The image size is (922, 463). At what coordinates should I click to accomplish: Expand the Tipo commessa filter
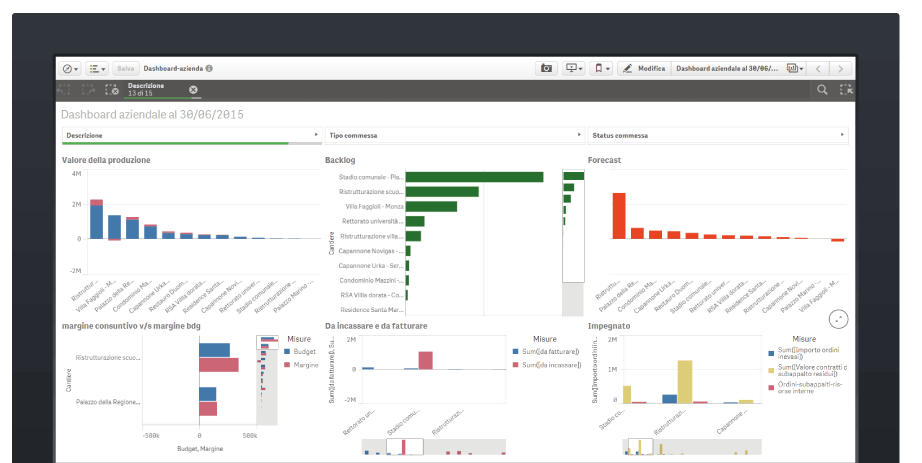(454, 135)
